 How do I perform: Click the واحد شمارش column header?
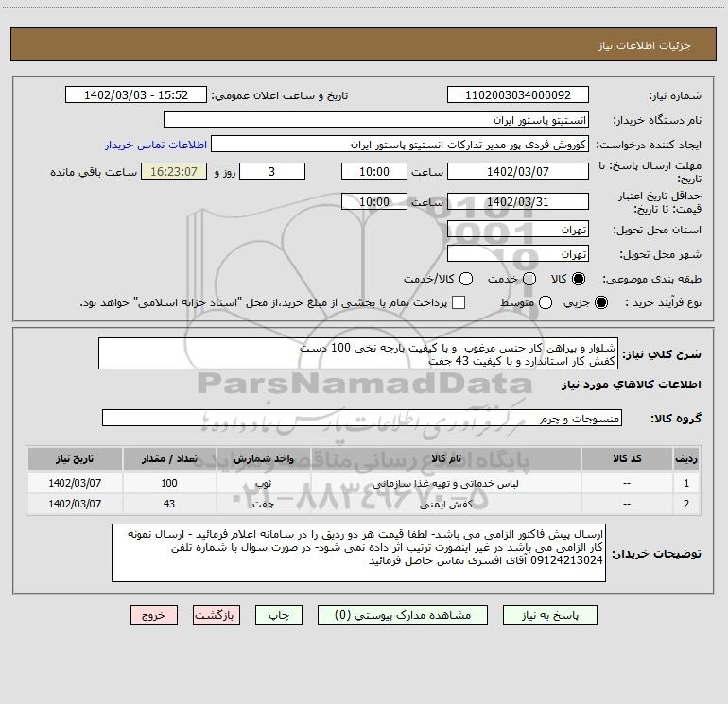coord(263,458)
